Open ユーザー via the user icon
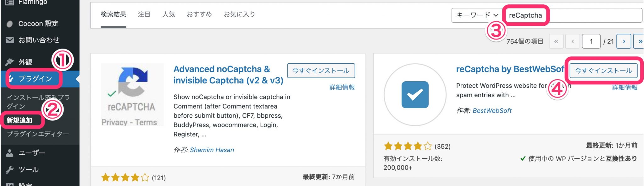Screen dimensions: 644x186 (10, 152)
